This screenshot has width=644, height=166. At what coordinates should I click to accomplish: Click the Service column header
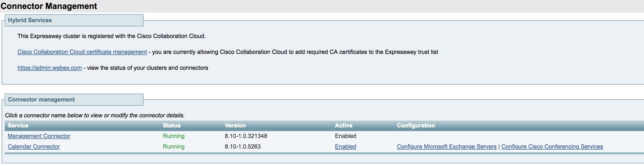(x=18, y=126)
